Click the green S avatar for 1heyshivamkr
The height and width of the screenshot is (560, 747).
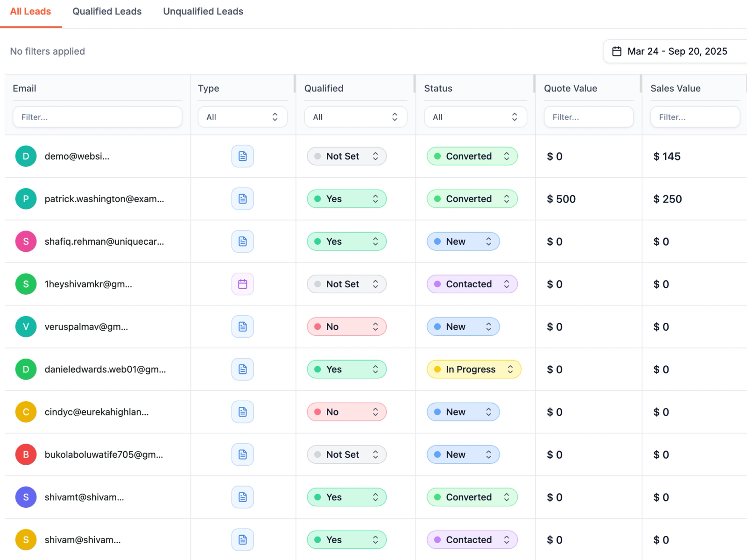(x=26, y=284)
